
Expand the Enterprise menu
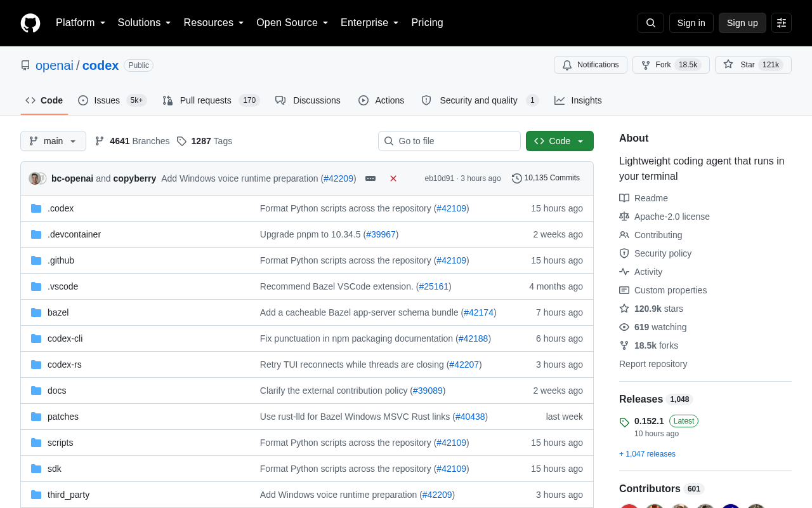pyautogui.click(x=370, y=23)
